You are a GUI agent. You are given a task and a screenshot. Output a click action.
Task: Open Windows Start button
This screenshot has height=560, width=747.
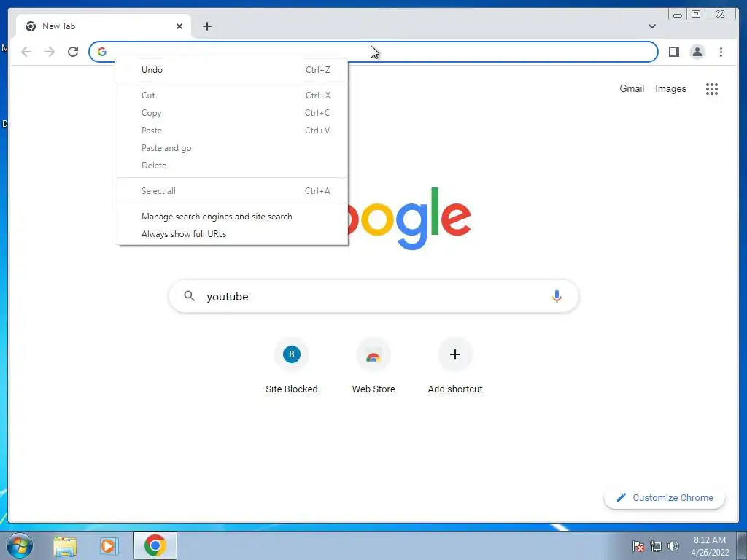coord(19,545)
